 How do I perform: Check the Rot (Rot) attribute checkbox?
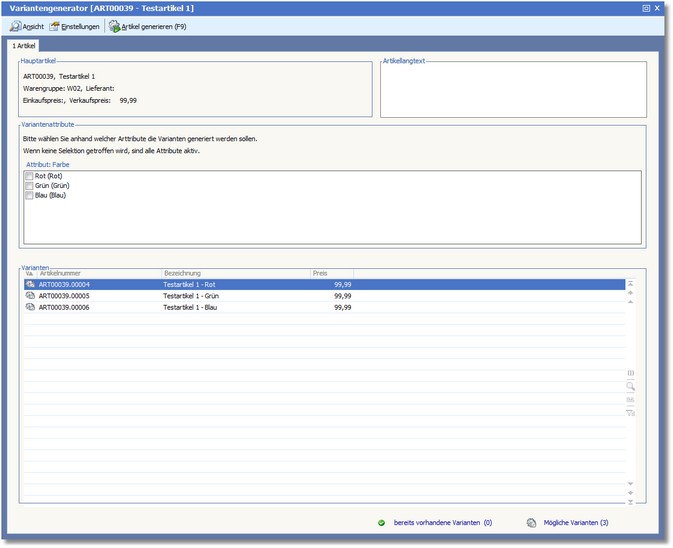click(29, 176)
